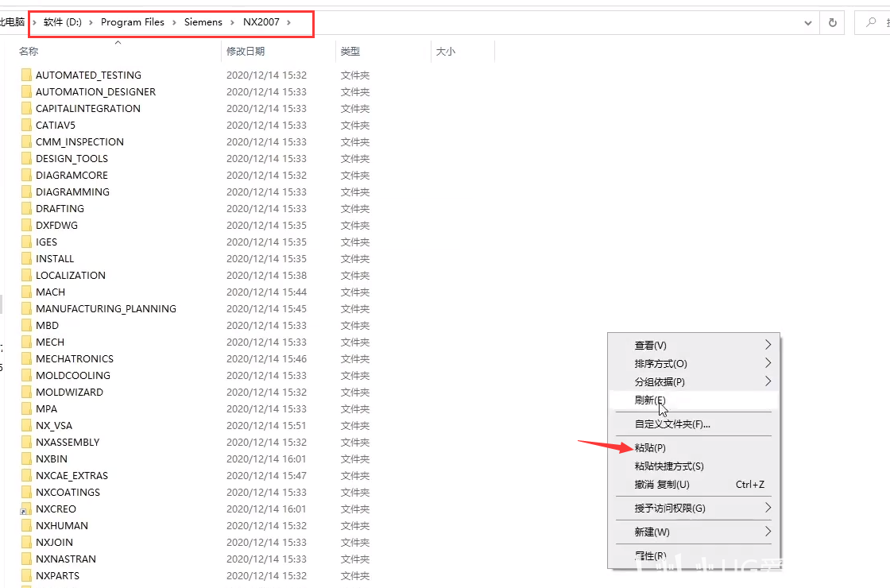This screenshot has height=588, width=890.
Task: Select the MOLDCOOLING folder name
Action: pyautogui.click(x=72, y=375)
